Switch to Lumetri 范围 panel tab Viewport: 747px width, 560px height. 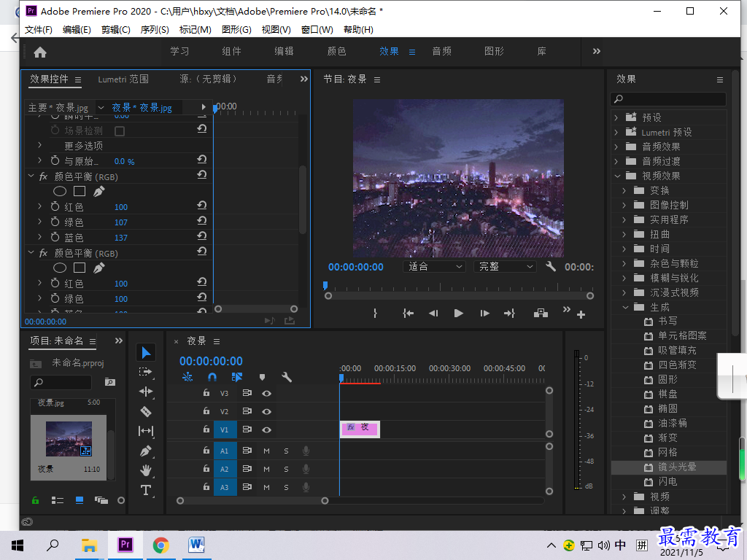click(x=123, y=79)
